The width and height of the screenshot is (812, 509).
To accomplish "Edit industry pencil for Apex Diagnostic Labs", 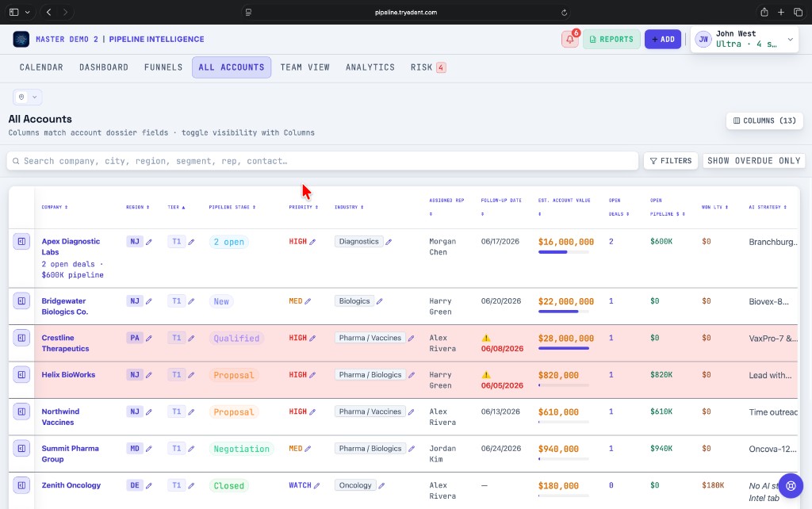I will [389, 242].
